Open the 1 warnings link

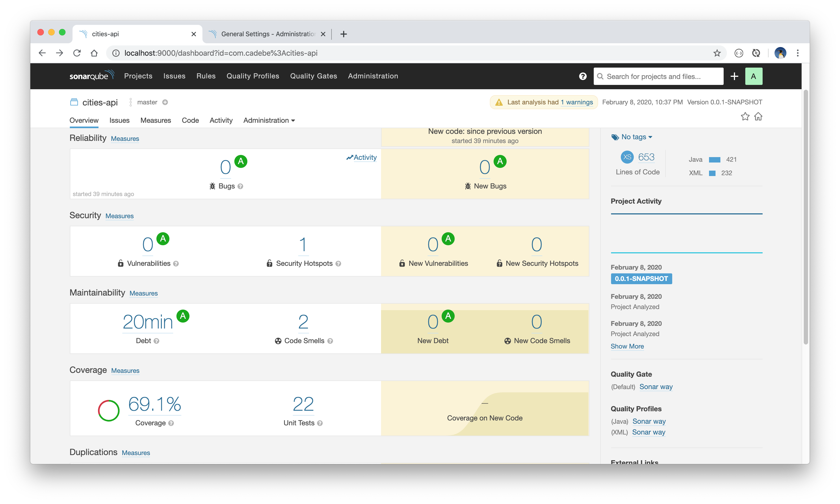[x=576, y=102]
